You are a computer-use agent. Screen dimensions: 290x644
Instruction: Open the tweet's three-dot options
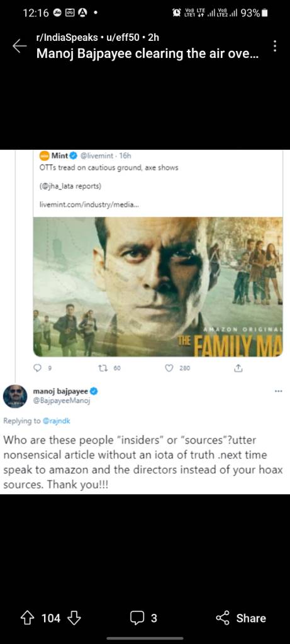tap(279, 391)
